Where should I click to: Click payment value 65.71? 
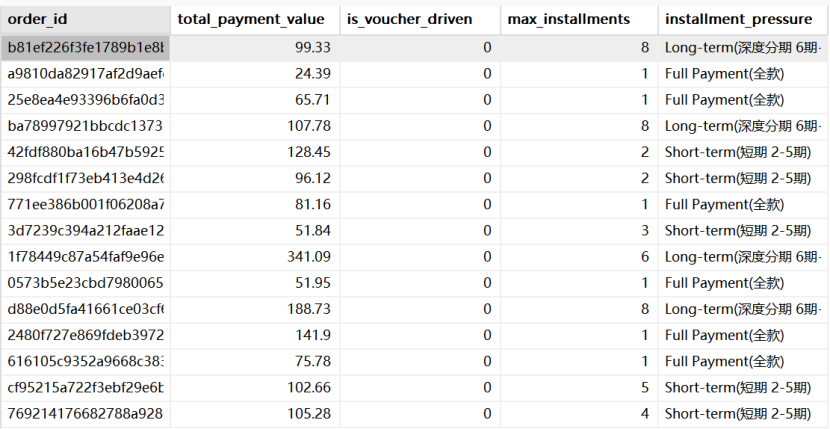click(255, 100)
